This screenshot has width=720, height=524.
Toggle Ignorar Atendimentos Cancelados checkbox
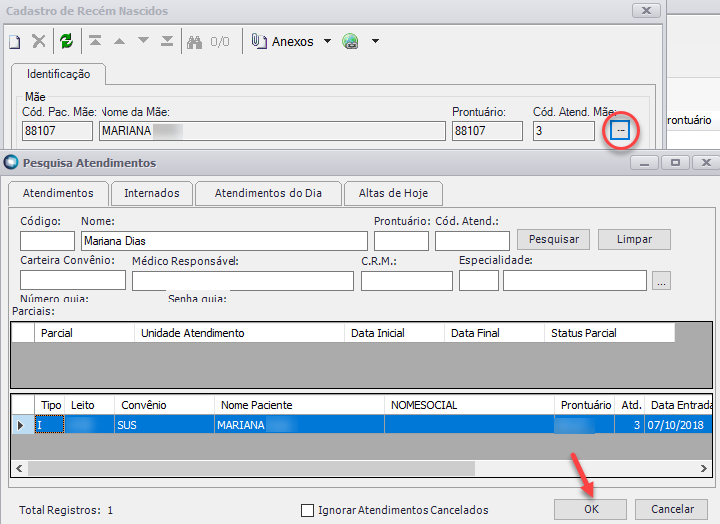(307, 510)
